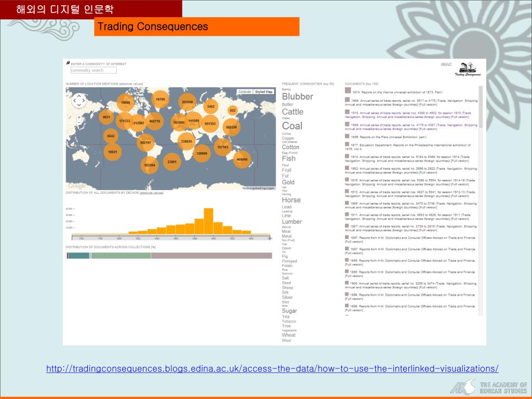Open the Trading Consequences ship logo
Image resolution: width=532 pixels, height=399 pixels.
pos(468,69)
